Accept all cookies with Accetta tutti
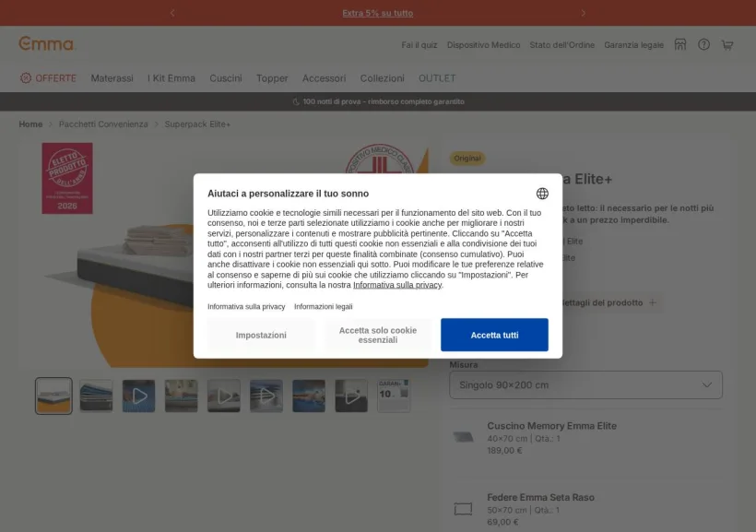The height and width of the screenshot is (532, 756). tap(494, 335)
